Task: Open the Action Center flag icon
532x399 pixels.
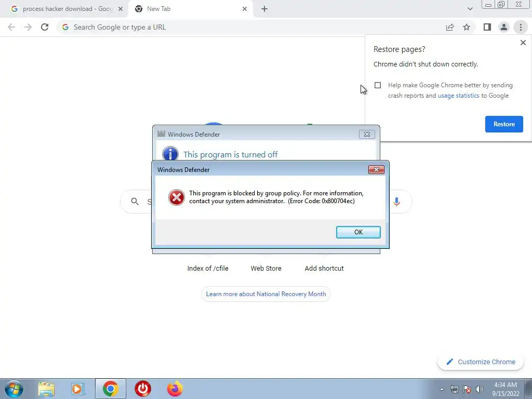Action: (x=467, y=389)
